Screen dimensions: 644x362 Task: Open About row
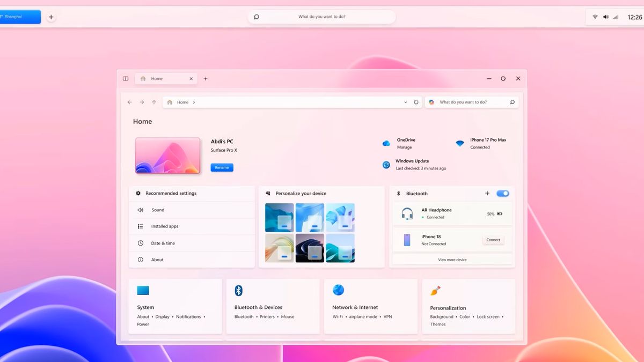pyautogui.click(x=192, y=260)
